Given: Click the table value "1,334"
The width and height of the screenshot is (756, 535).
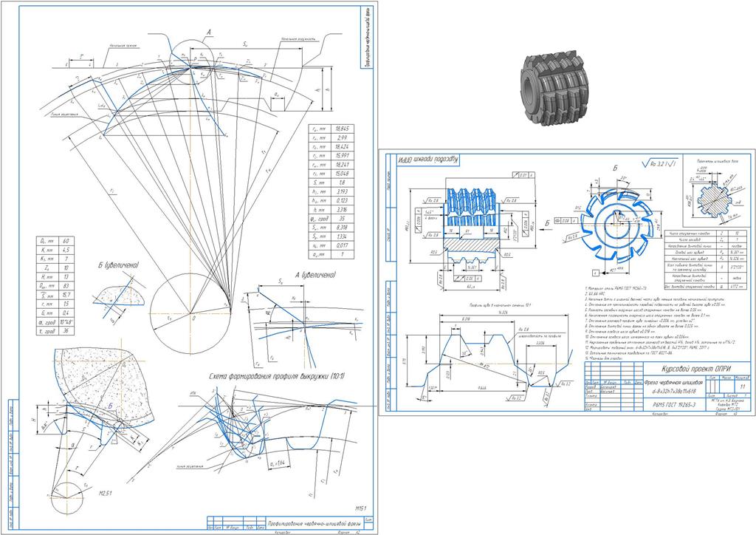Looking at the screenshot, I should click(x=341, y=236).
